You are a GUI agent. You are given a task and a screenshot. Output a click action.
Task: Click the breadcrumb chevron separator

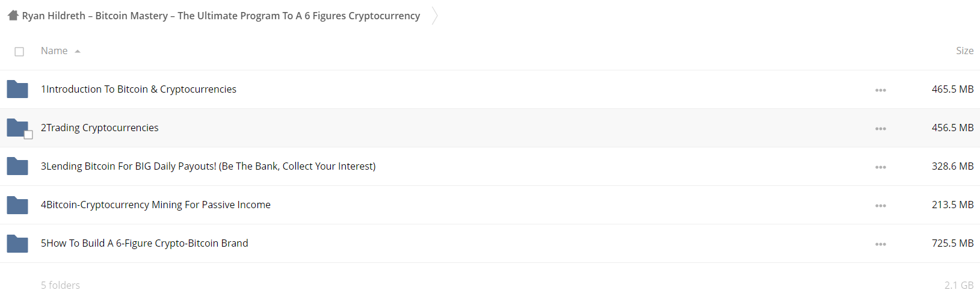435,16
